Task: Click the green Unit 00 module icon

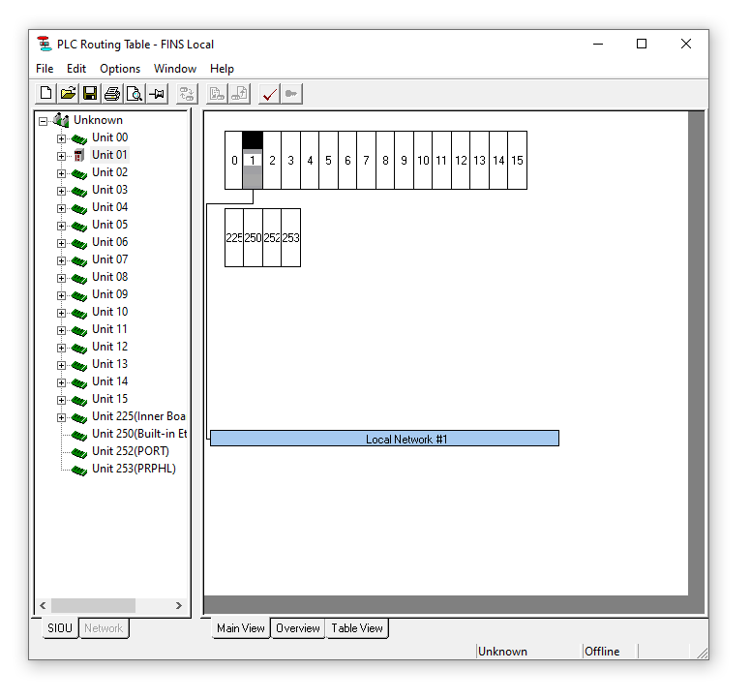Action: [79, 138]
